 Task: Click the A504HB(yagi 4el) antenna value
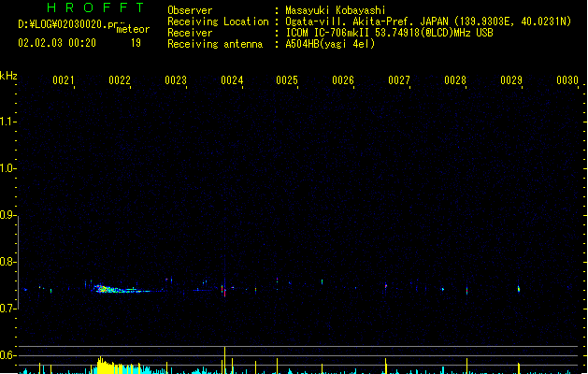(x=330, y=44)
